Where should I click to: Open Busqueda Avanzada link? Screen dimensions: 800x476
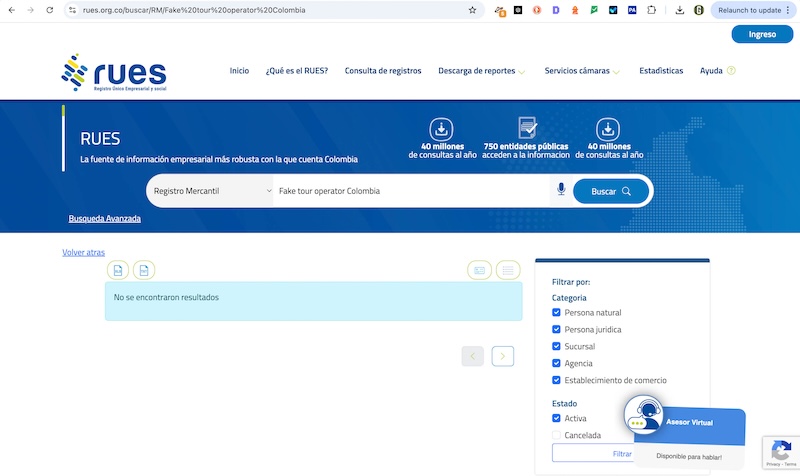[105, 218]
